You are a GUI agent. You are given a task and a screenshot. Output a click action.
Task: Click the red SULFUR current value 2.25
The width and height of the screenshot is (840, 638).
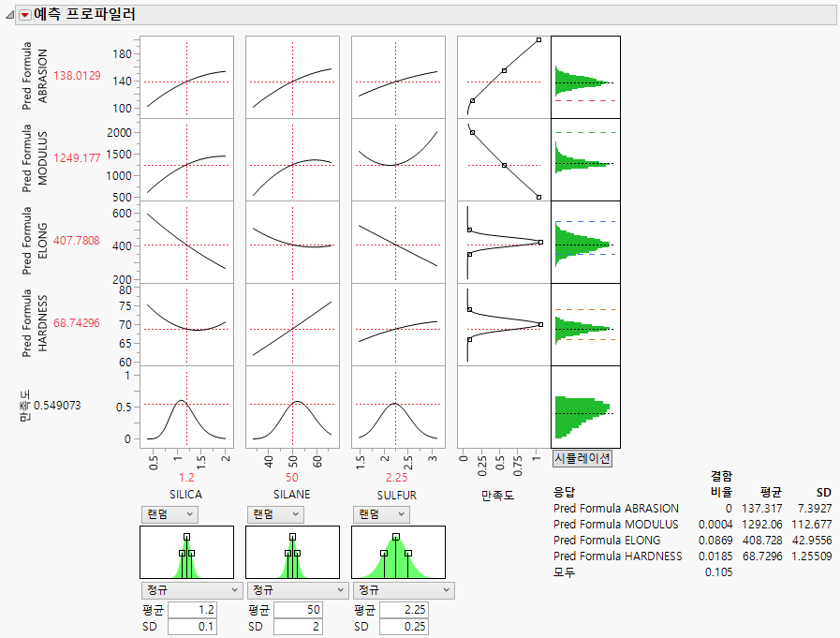click(x=397, y=478)
